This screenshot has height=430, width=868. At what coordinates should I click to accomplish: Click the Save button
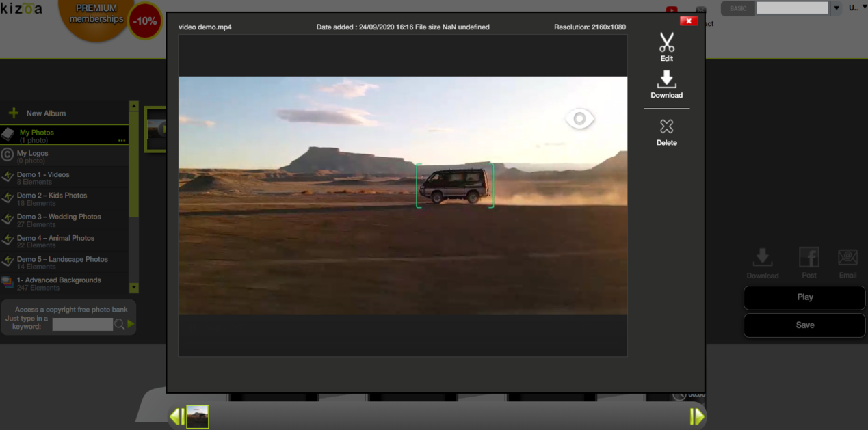click(x=804, y=325)
